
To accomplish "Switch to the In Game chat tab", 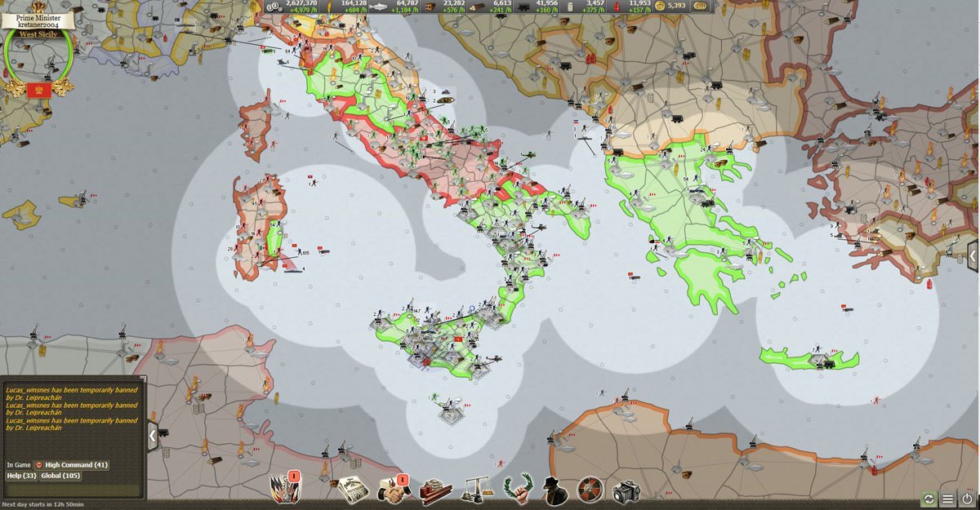I will pyautogui.click(x=18, y=464).
